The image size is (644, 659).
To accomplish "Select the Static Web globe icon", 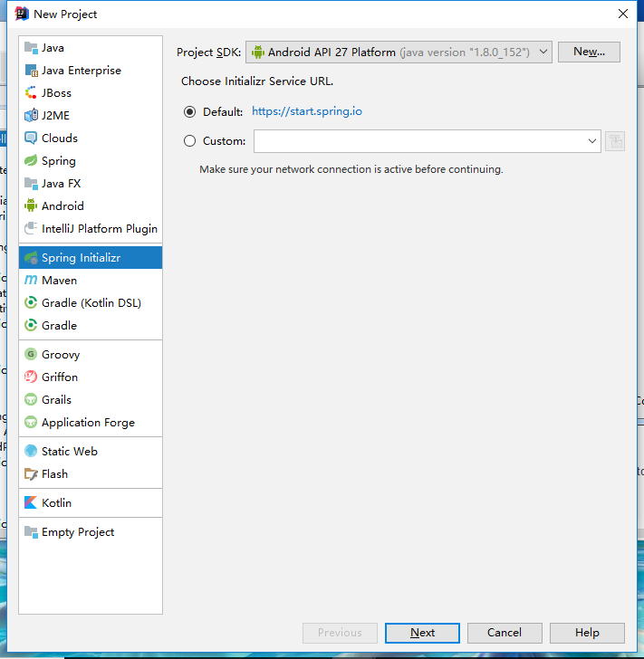I will pyautogui.click(x=31, y=452).
